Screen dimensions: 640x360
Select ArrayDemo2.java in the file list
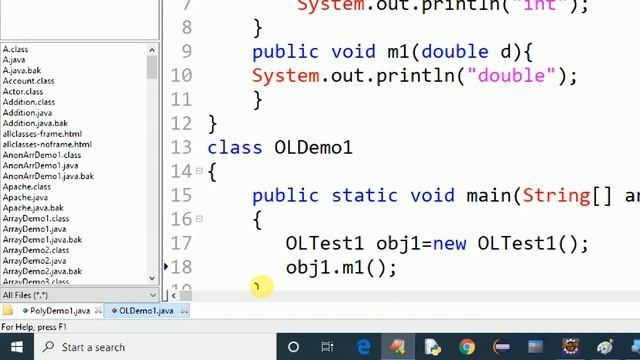(x=34, y=261)
